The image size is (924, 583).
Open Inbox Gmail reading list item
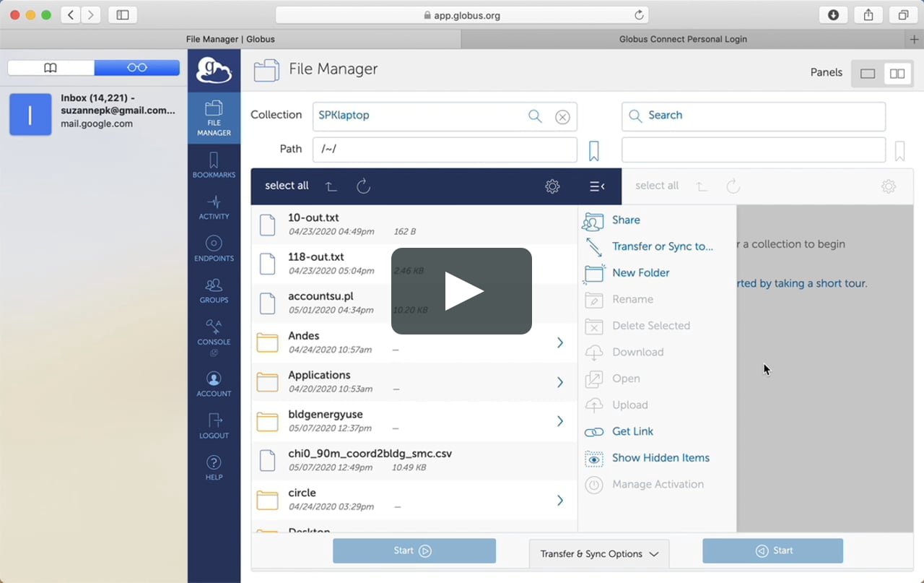(x=94, y=114)
